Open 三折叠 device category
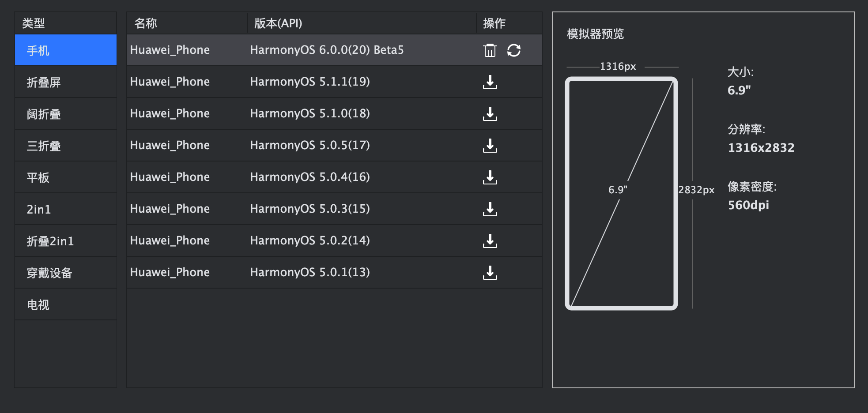Image resolution: width=868 pixels, height=413 pixels. 65,146
